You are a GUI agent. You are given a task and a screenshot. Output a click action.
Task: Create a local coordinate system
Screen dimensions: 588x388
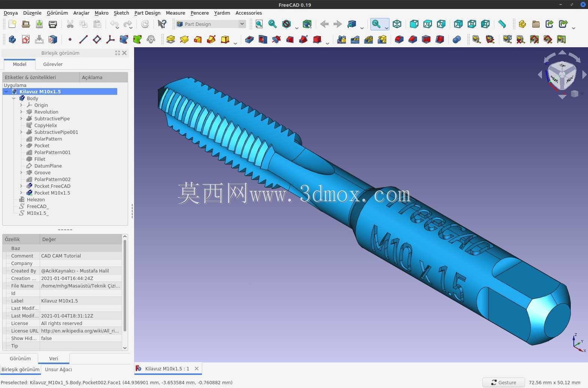tap(110, 39)
